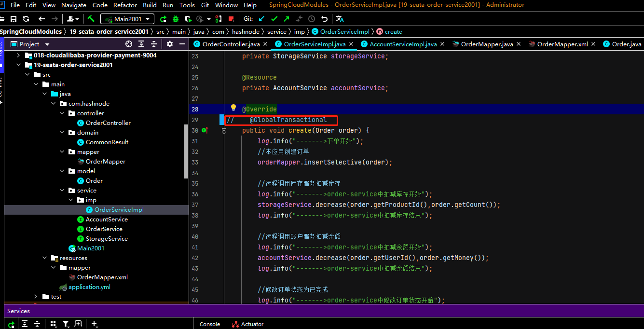The height and width of the screenshot is (329, 644).
Task: Click the implements gutter icon on line 30
Action: coord(205,130)
